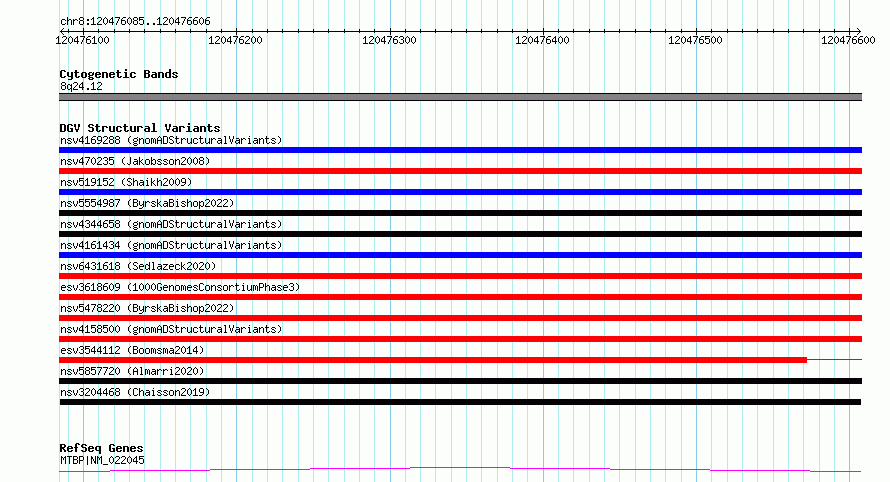The image size is (890, 482).
Task: Open variant label nsv4169288 (gnomADStructuralVariants)
Action: click(x=171, y=140)
